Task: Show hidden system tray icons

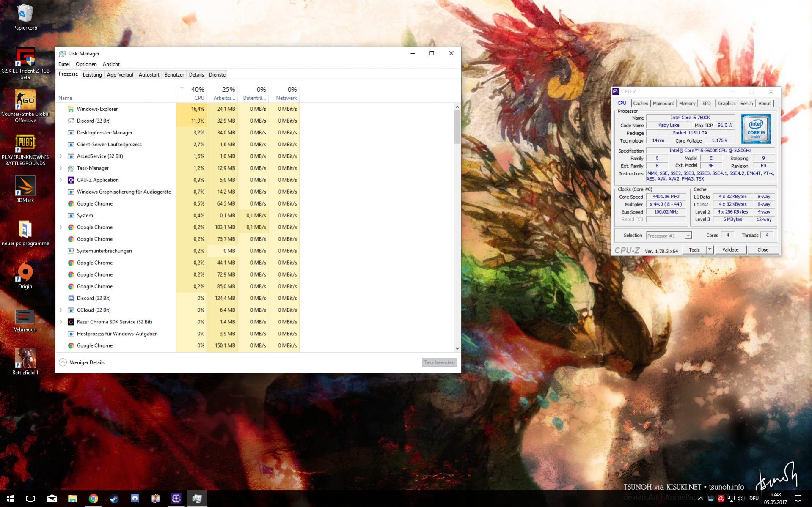Action: point(701,499)
